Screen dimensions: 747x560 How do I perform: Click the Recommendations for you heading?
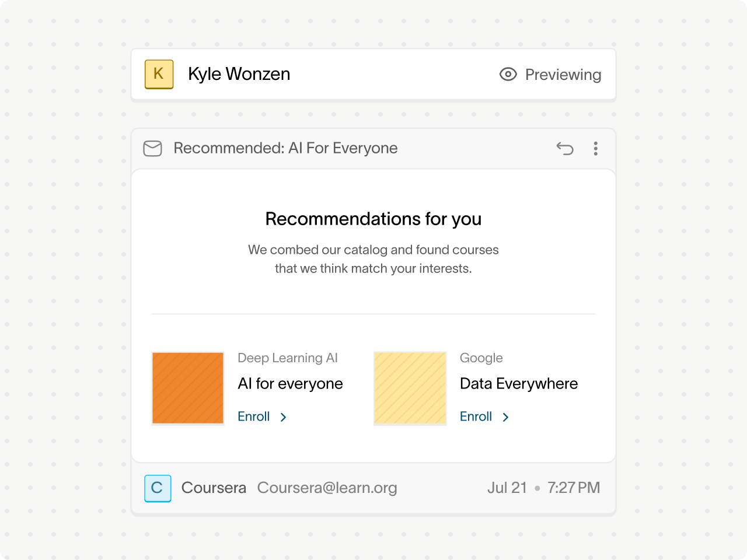[373, 219]
